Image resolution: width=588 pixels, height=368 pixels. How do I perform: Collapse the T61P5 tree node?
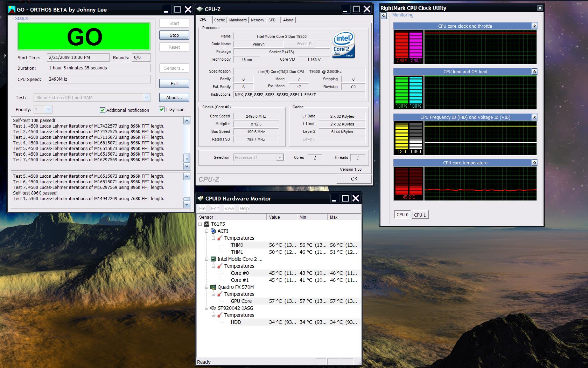click(x=200, y=224)
